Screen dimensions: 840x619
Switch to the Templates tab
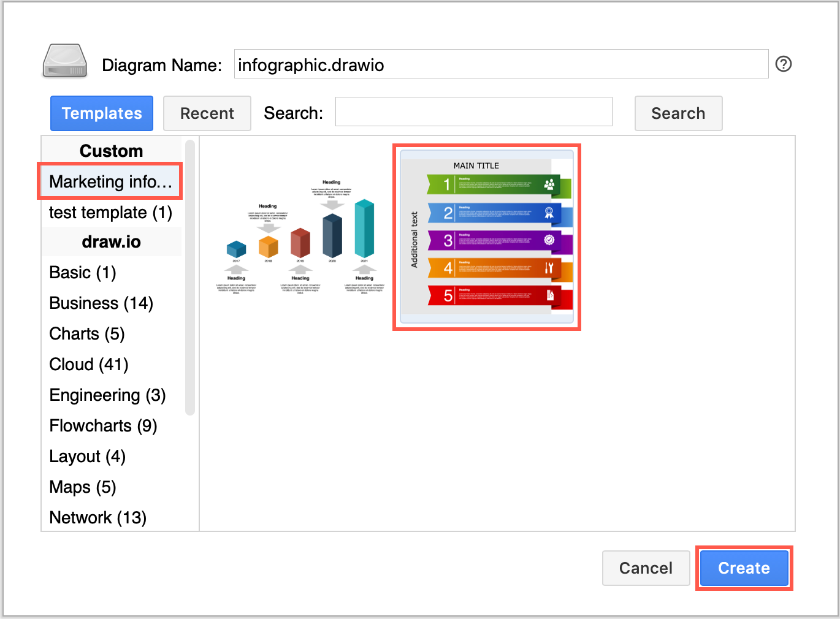coord(101,113)
